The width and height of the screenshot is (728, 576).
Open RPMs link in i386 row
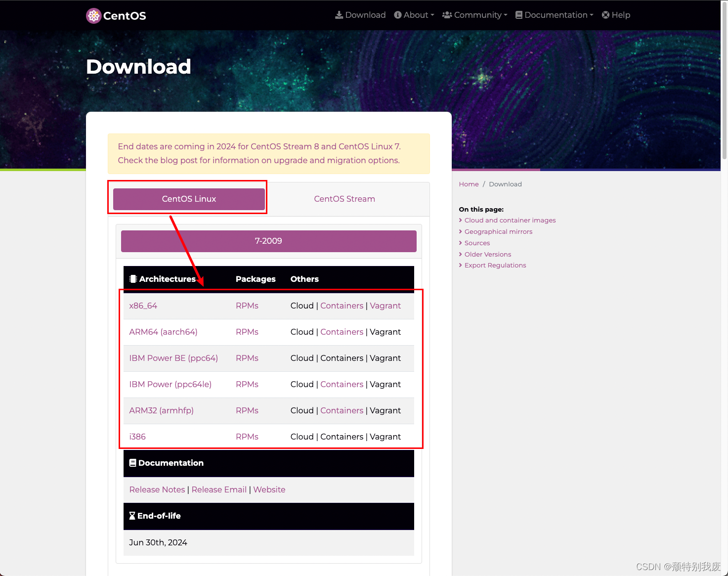(x=247, y=437)
